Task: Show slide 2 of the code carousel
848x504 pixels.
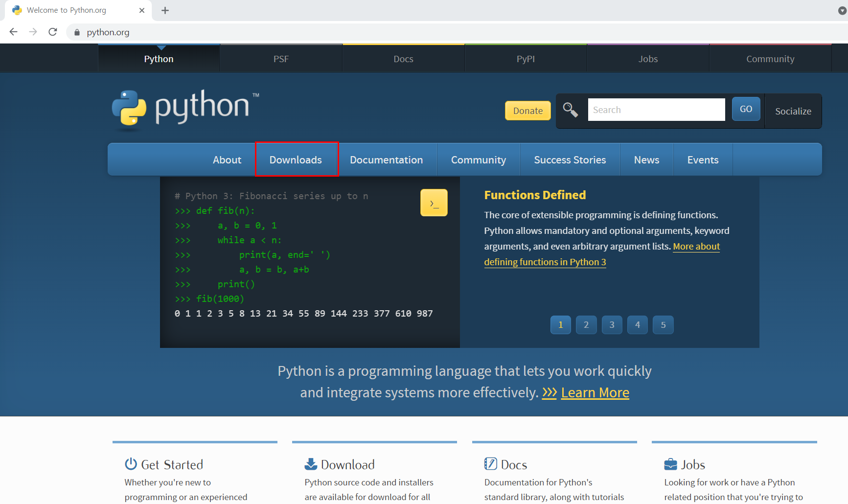Action: click(x=586, y=325)
